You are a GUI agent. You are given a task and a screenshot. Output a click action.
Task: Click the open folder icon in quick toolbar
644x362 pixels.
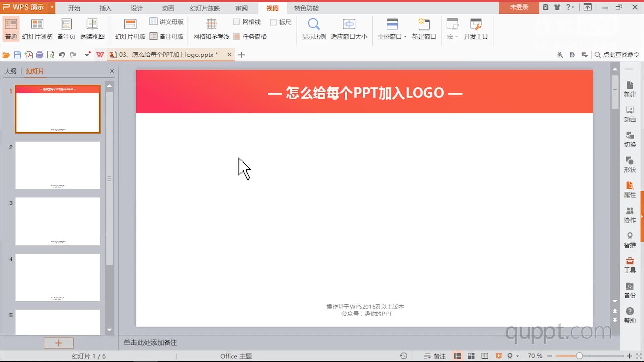pos(6,55)
